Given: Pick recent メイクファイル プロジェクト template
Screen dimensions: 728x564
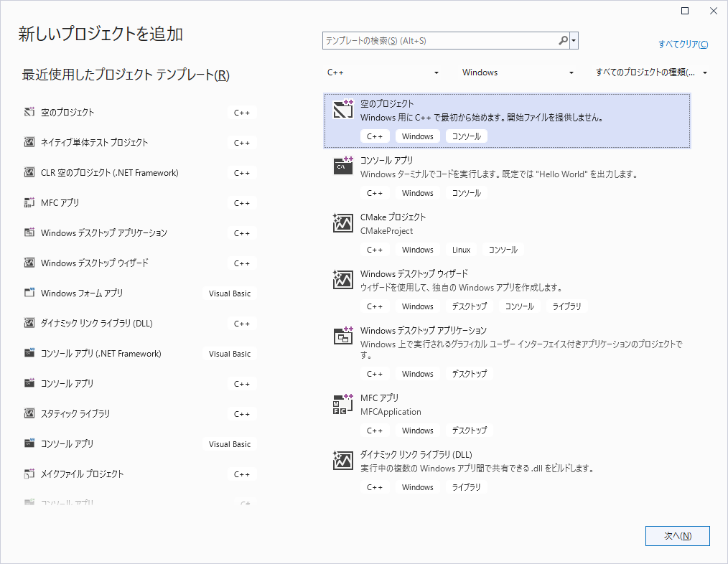Looking at the screenshot, I should 82,474.
